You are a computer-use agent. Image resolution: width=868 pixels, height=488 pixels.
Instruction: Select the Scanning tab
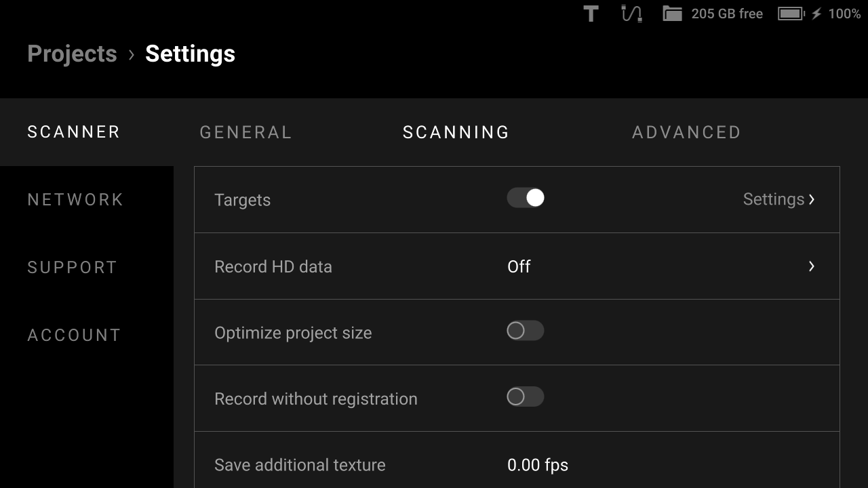pos(456,132)
